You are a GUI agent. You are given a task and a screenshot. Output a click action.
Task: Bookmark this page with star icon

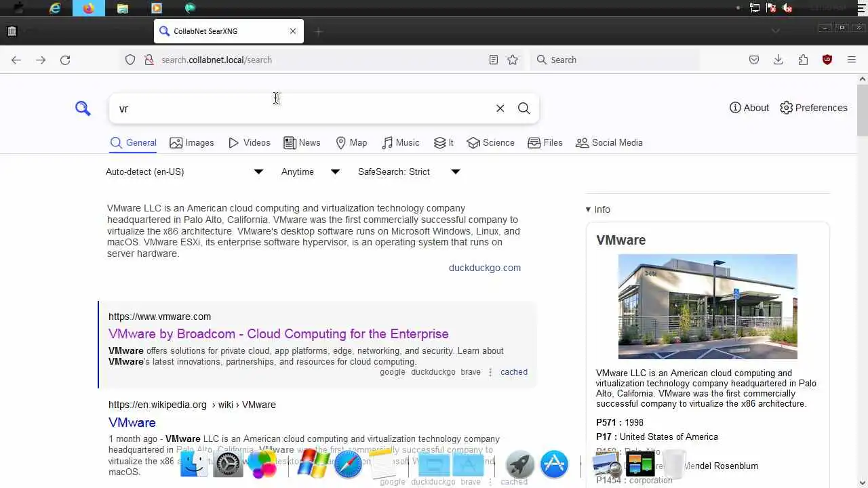coord(513,60)
